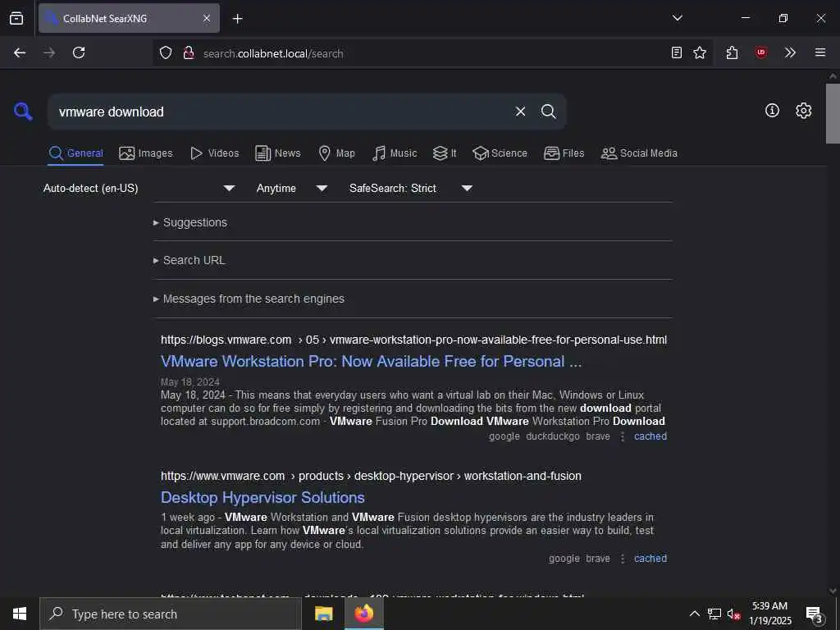Image resolution: width=840 pixels, height=630 pixels.
Task: Reload the current page
Action: coord(79,52)
